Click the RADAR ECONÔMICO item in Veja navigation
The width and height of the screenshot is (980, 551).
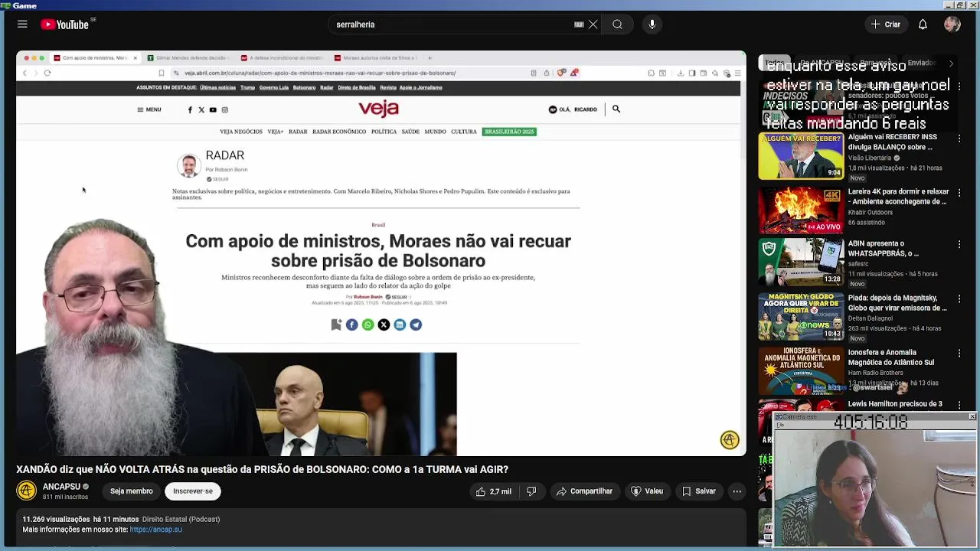339,132
